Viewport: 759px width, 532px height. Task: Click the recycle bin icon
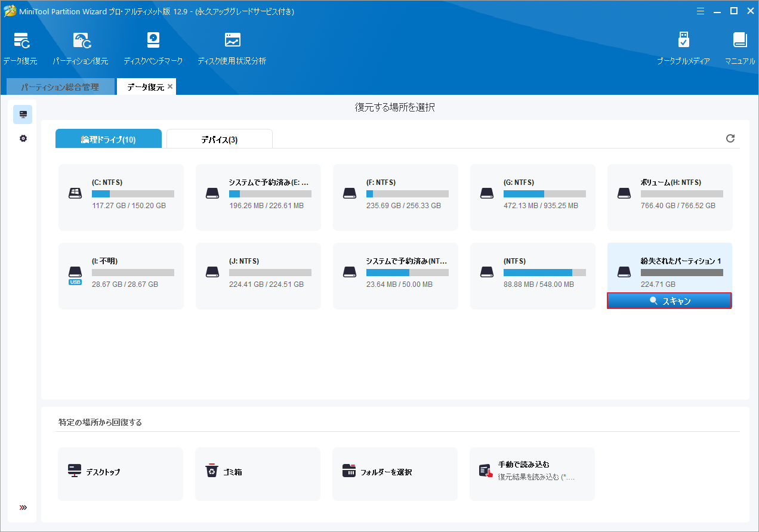coord(212,471)
